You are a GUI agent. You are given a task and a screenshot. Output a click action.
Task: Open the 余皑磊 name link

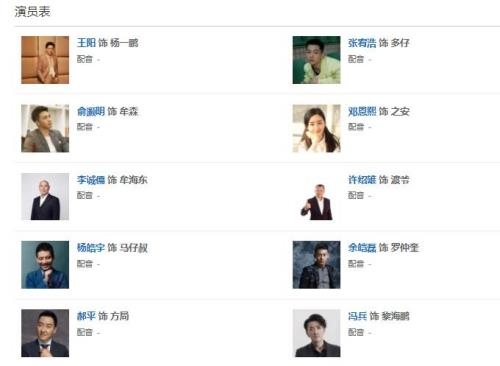362,248
